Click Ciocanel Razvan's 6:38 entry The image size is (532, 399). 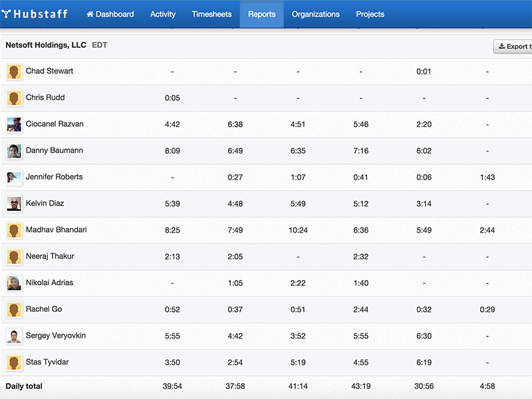(x=235, y=124)
